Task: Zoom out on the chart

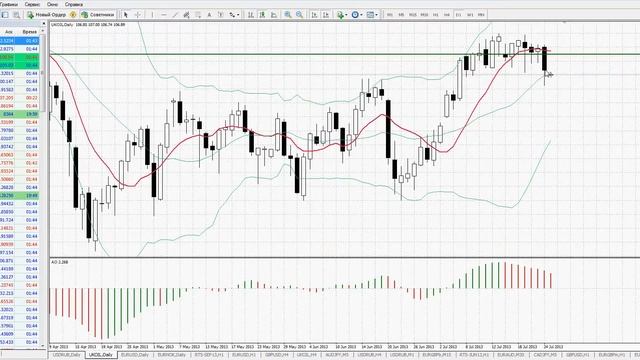Action: pos(299,15)
